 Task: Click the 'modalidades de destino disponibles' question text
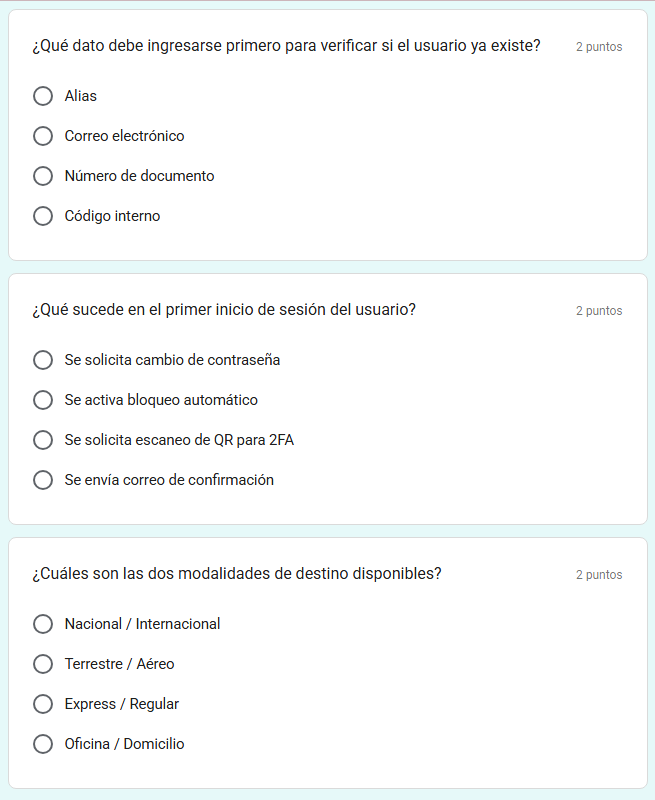237,574
